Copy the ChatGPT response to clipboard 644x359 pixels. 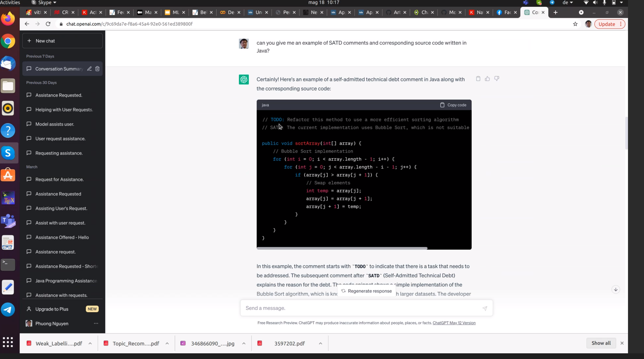coord(478,79)
